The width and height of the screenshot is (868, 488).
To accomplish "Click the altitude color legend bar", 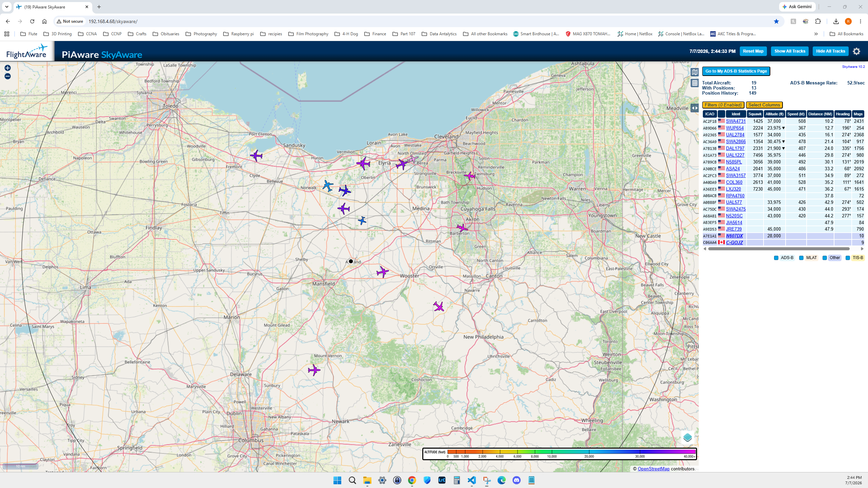I will tap(559, 454).
